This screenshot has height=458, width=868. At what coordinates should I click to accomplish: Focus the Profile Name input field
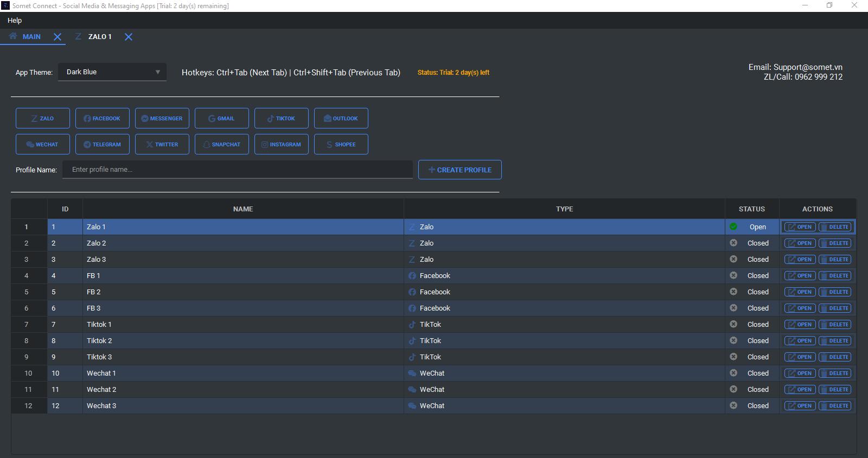[x=238, y=170]
